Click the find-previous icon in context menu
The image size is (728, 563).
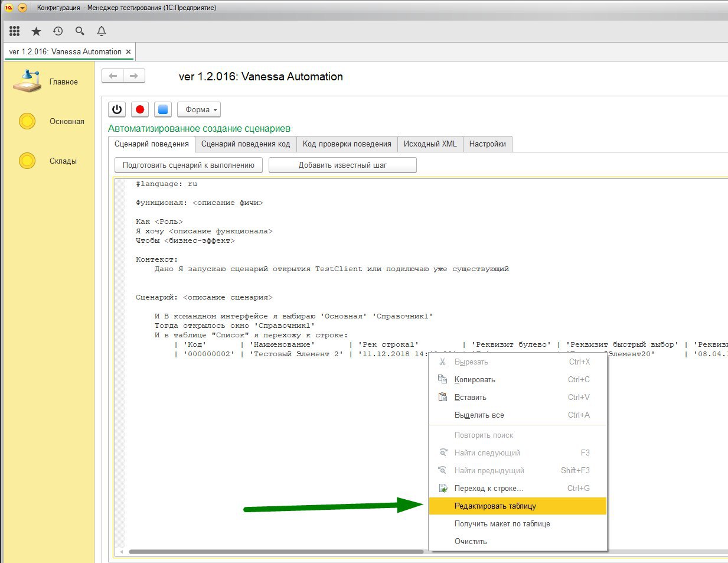442,470
